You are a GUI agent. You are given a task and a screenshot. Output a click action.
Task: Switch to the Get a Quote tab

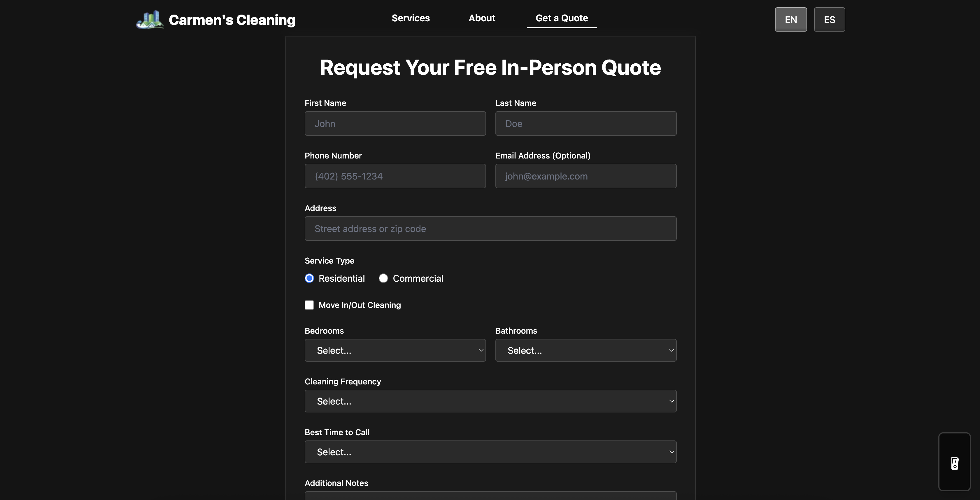click(562, 18)
